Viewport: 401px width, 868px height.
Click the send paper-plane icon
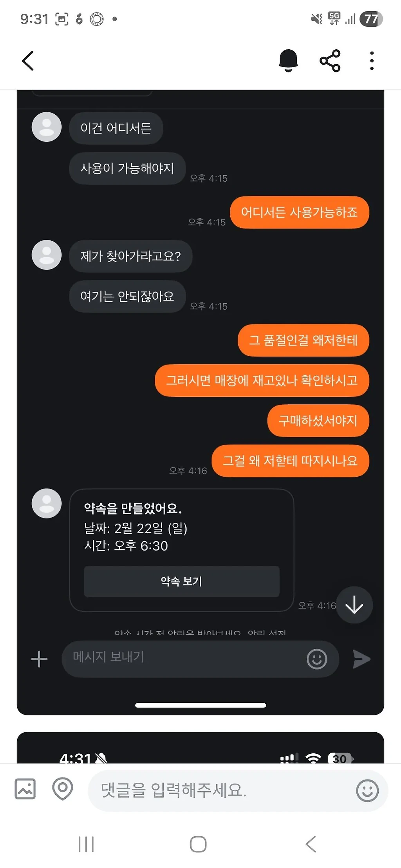tap(361, 659)
